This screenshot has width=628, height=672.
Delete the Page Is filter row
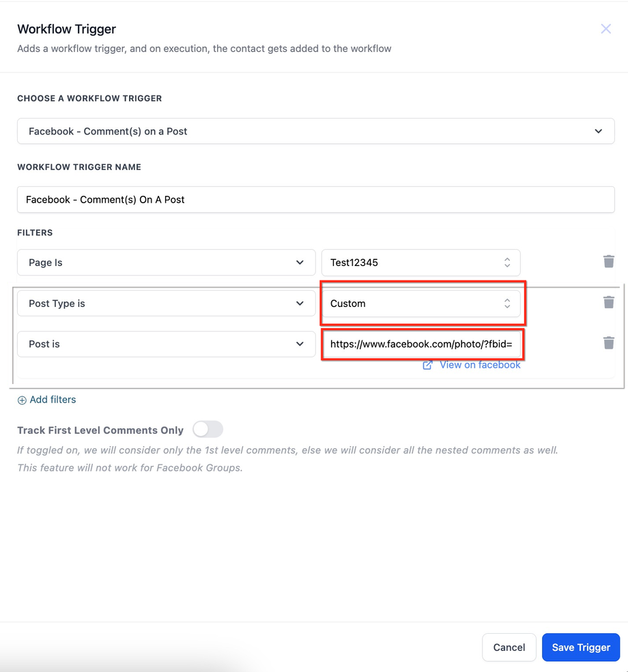pos(609,261)
